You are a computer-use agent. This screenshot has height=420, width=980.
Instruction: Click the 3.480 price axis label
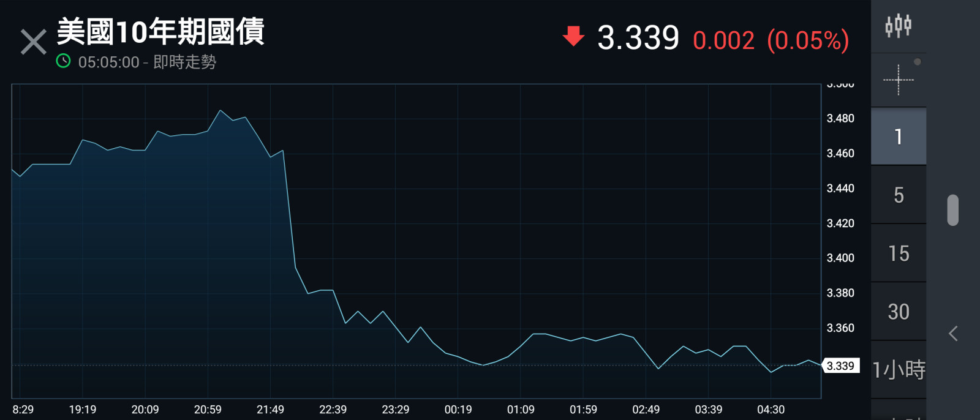840,118
